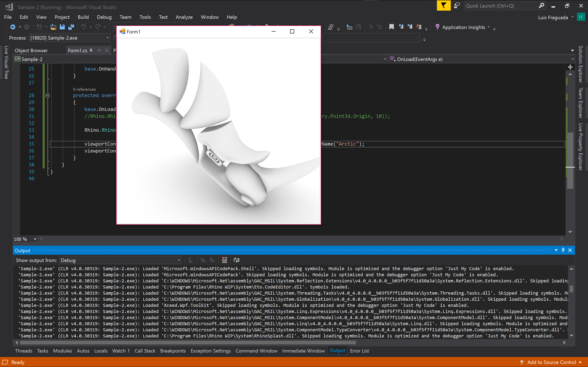
Task: Click the Open File folder icon
Action: click(53, 27)
